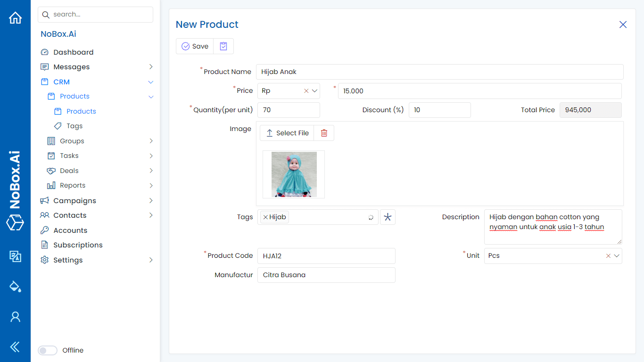Click the AI wand icon beside the Tags field
644x362 pixels.
click(x=388, y=217)
